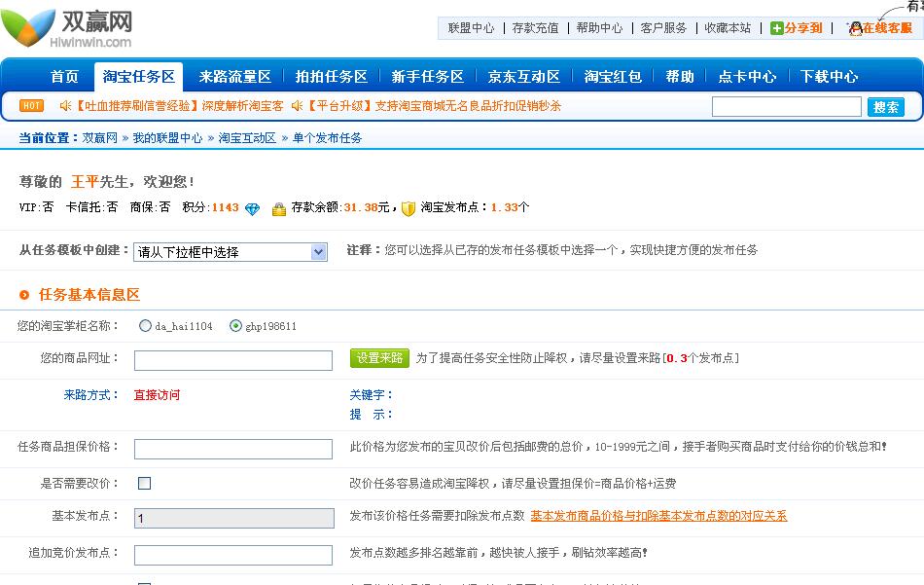Image resolution: width=924 pixels, height=585 pixels.
Task: Click 双赢网 in breadcrumb
Action: coord(99,138)
